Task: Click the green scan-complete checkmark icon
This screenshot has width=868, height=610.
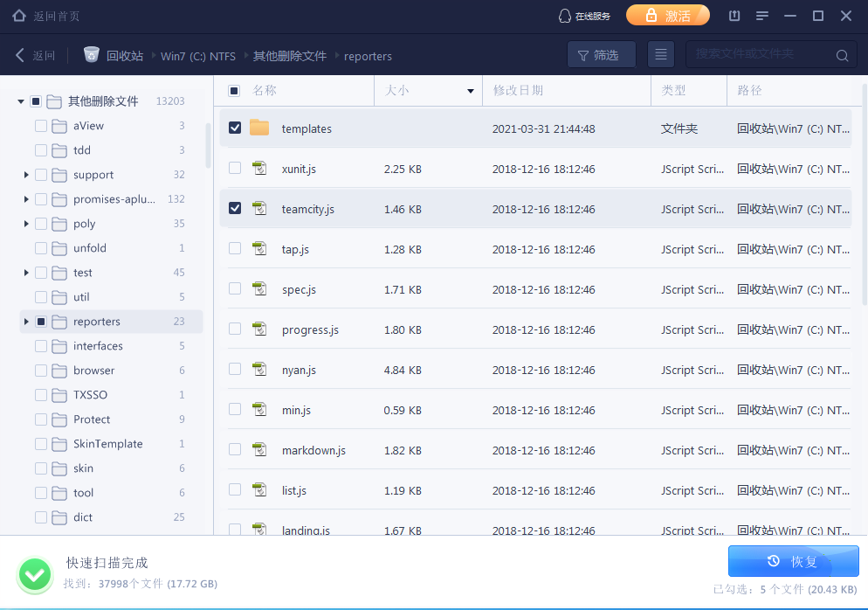Action: point(35,574)
